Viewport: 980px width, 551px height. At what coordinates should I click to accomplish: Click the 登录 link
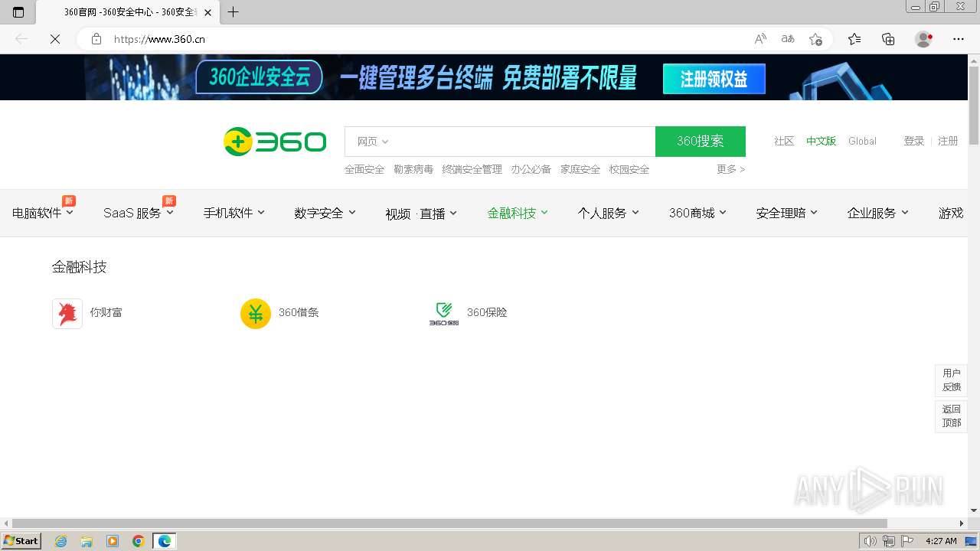[914, 141]
